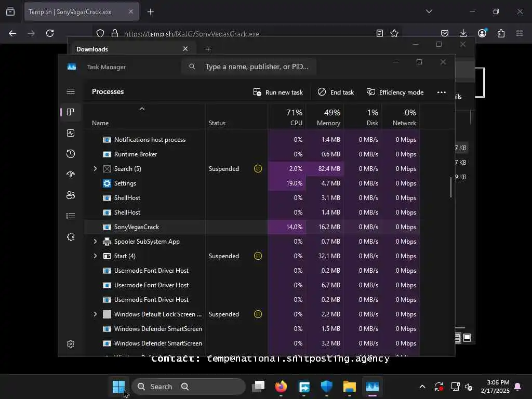The image size is (532, 399).
Task: Open Firefox list all tabs dropdown
Action: point(429,11)
